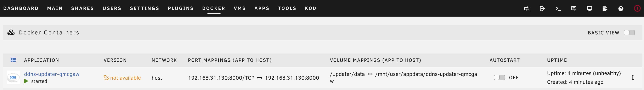The width and height of the screenshot is (644, 90).
Task: Click the orange 'not available' version link
Action: pos(125,78)
